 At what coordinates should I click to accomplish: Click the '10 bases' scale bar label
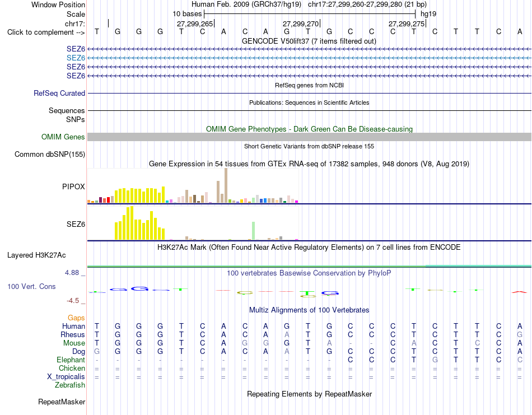click(187, 14)
